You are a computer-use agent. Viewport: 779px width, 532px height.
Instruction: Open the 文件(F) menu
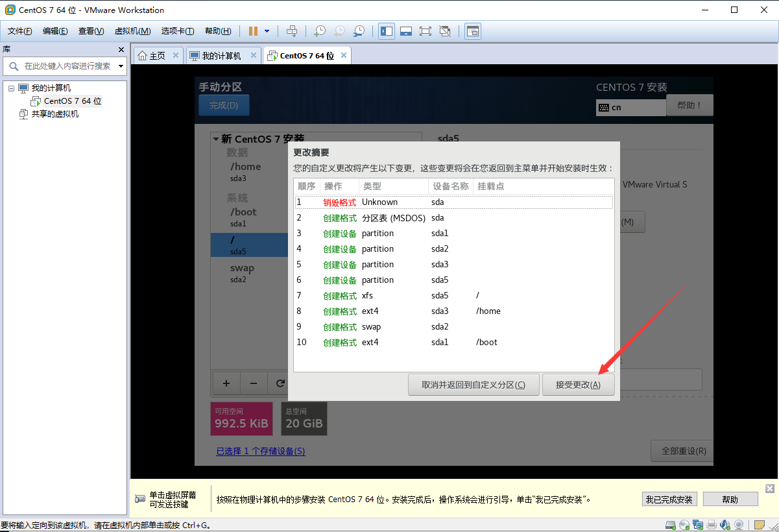pyautogui.click(x=20, y=31)
